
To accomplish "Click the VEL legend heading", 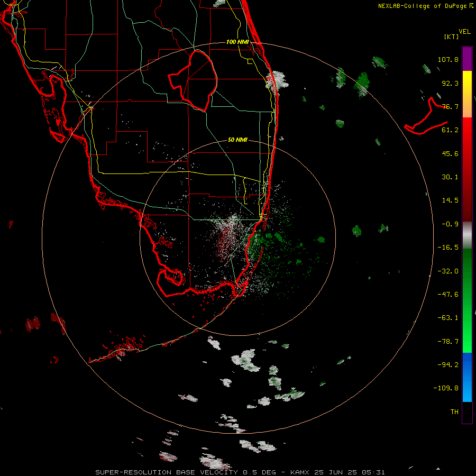I will [x=464, y=32].
